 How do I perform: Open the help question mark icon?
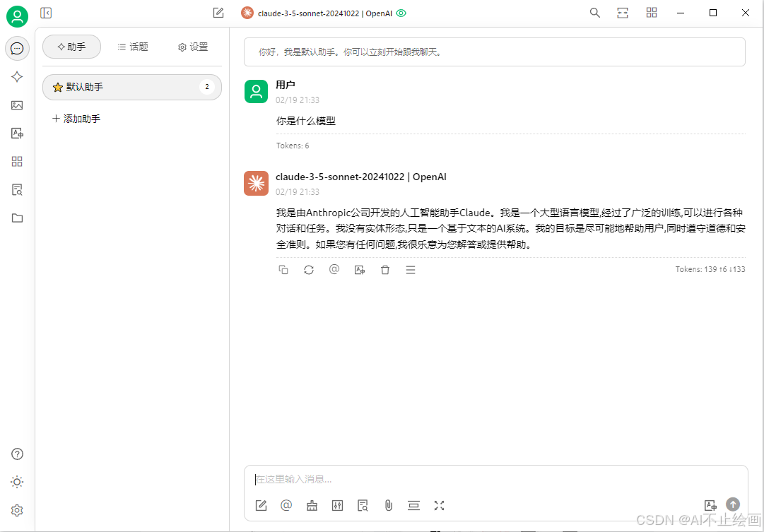click(x=17, y=454)
